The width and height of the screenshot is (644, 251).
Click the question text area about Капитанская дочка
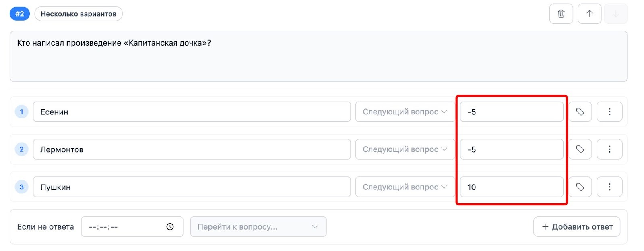[x=318, y=56]
